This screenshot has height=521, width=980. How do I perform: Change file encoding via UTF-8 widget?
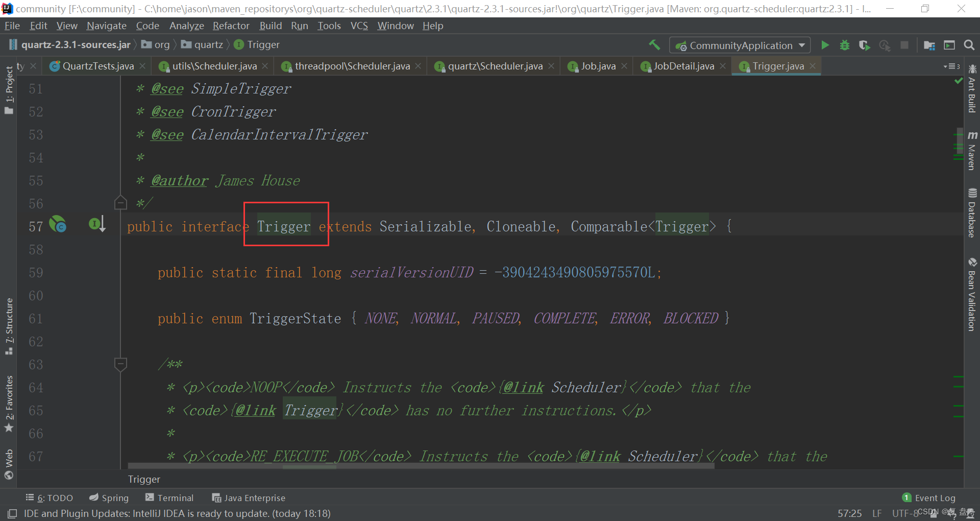905,513
